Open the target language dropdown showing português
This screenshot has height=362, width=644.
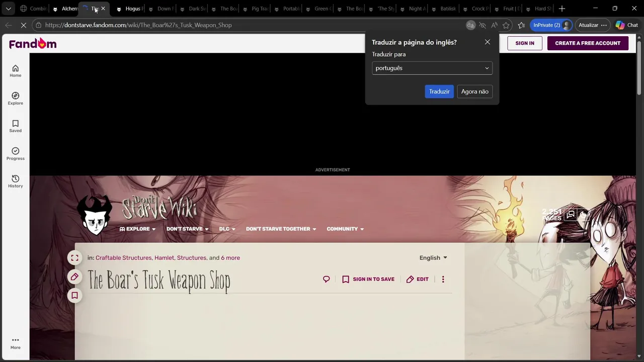click(x=432, y=68)
